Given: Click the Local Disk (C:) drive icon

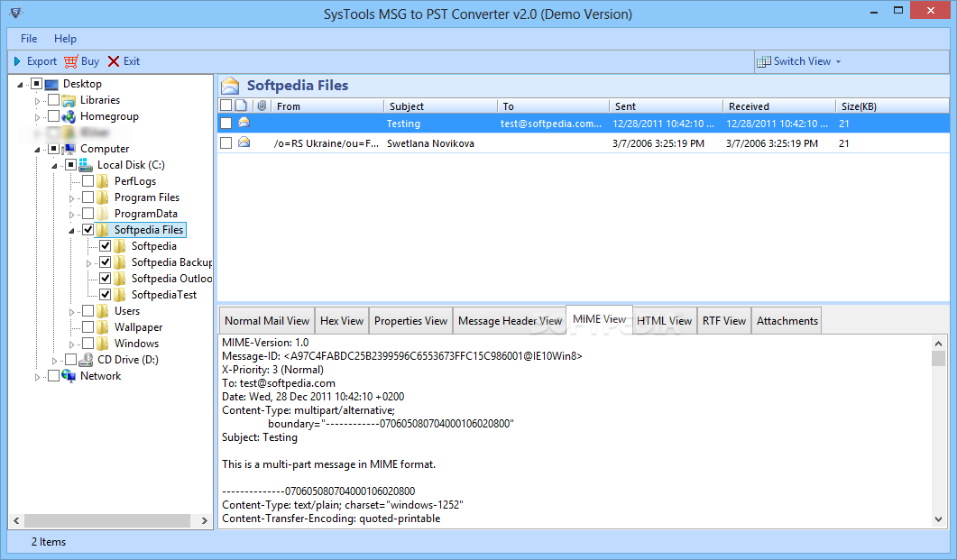Looking at the screenshot, I should click(86, 165).
